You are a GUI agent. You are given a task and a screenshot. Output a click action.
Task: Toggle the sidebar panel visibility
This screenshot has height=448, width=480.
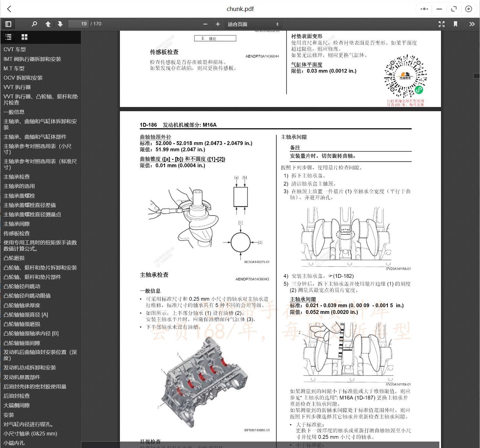coord(8,24)
